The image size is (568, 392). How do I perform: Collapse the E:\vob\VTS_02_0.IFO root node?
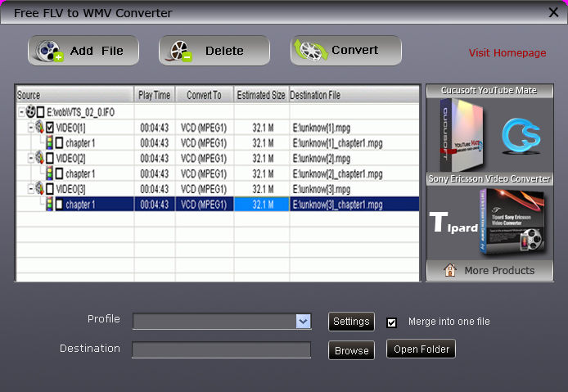coord(21,111)
